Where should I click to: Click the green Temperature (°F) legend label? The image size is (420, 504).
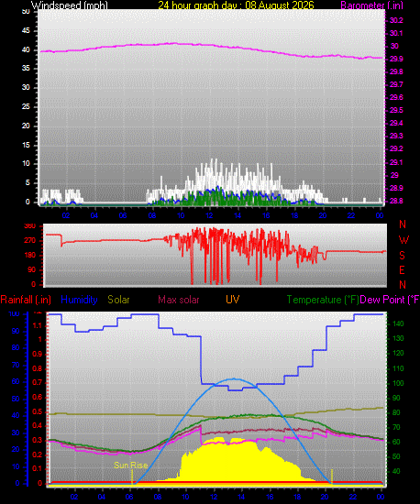click(x=323, y=300)
